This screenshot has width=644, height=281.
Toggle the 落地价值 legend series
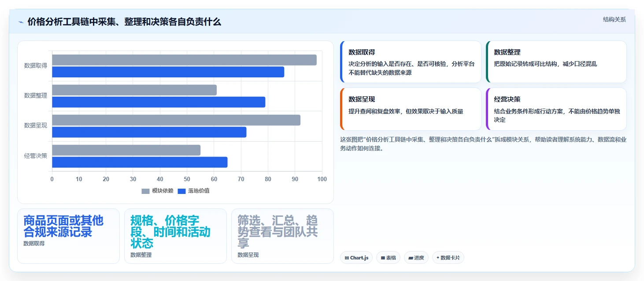click(193, 191)
